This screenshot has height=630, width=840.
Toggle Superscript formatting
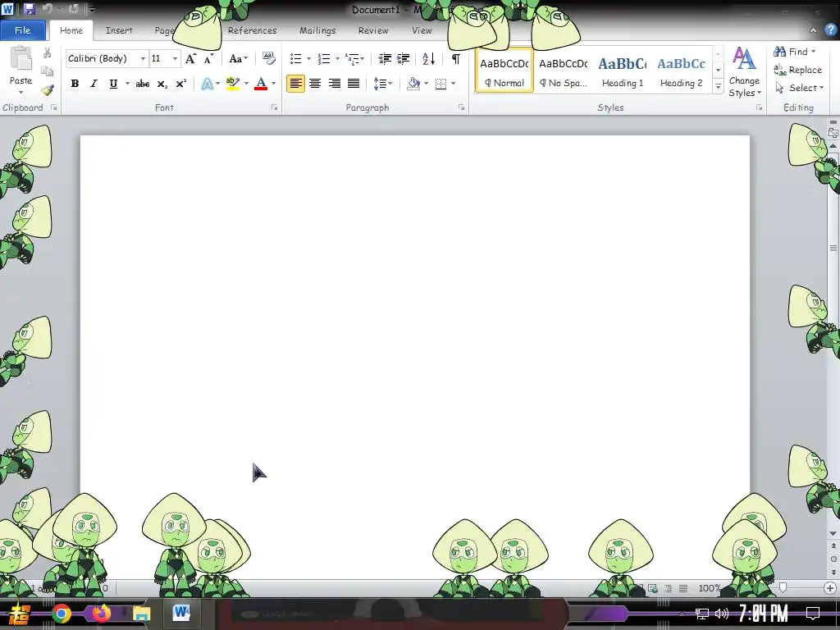point(181,84)
